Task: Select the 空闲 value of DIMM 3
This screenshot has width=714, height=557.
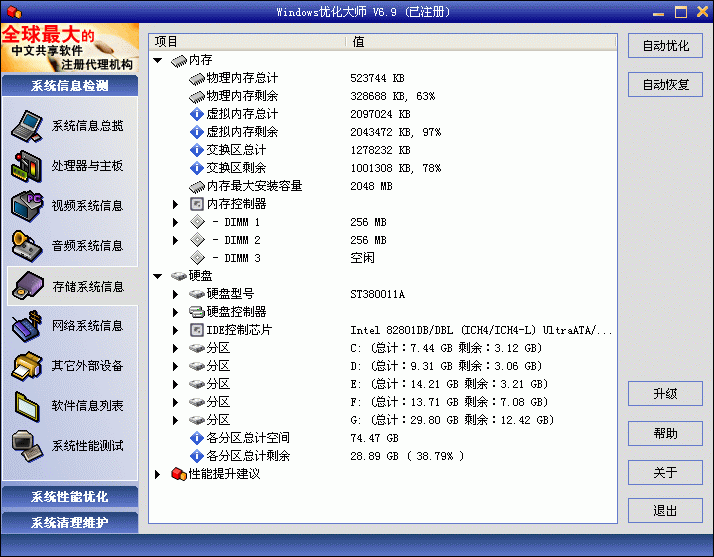Action: click(362, 258)
